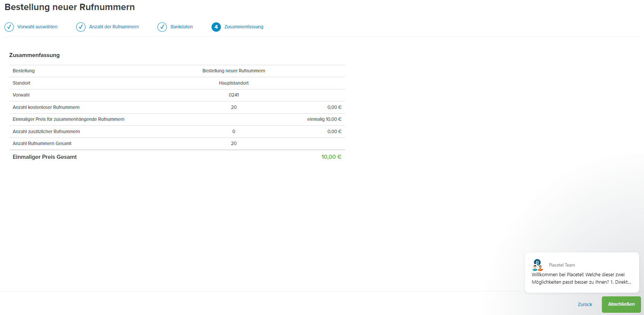Go to the Anzahl der Rufnummern step
The image size is (644, 315).
click(114, 27)
